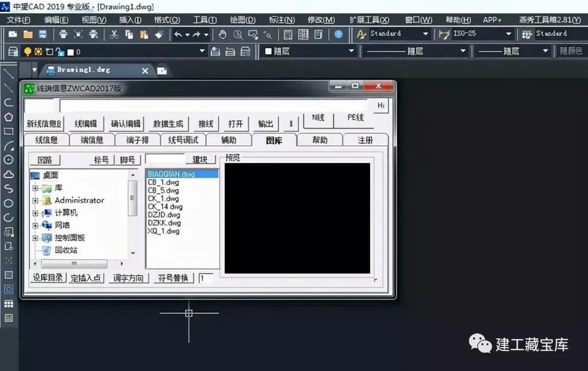Click the PE线 button
This screenshot has height=371, width=588.
tap(355, 118)
